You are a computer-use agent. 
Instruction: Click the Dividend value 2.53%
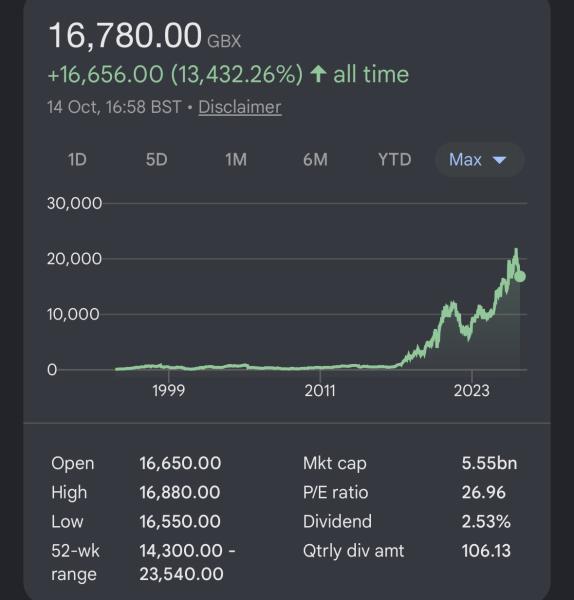click(486, 522)
